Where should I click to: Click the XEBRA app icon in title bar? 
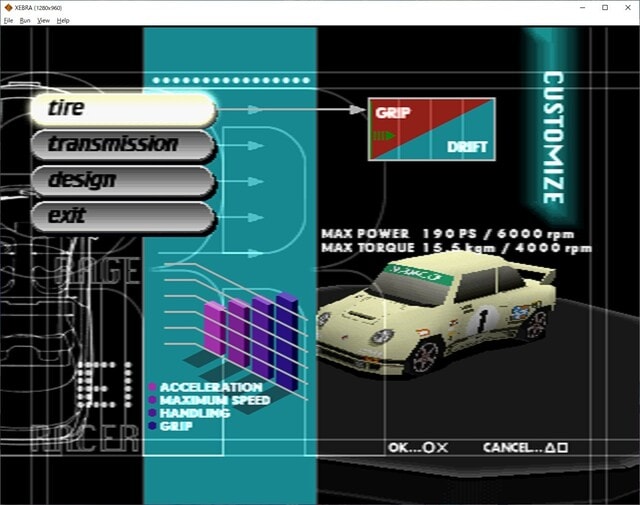pyautogui.click(x=8, y=7)
